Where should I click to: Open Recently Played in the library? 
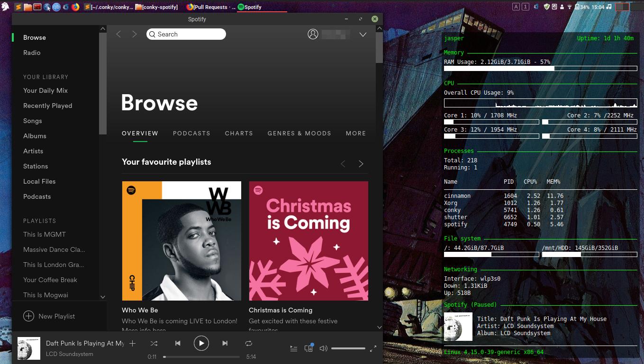[x=48, y=106]
